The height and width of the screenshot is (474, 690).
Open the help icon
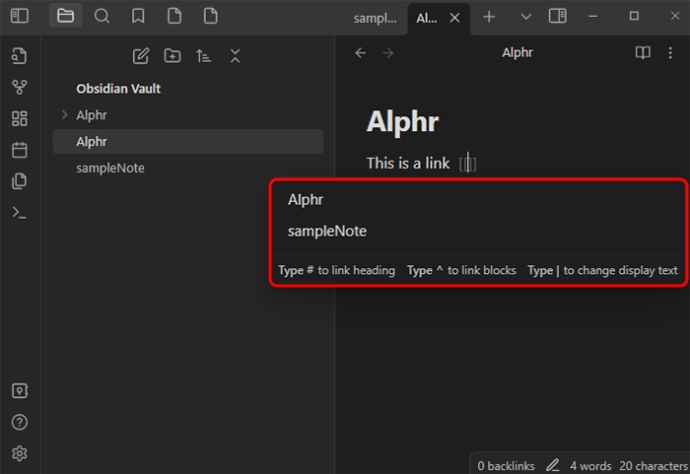[x=19, y=422]
